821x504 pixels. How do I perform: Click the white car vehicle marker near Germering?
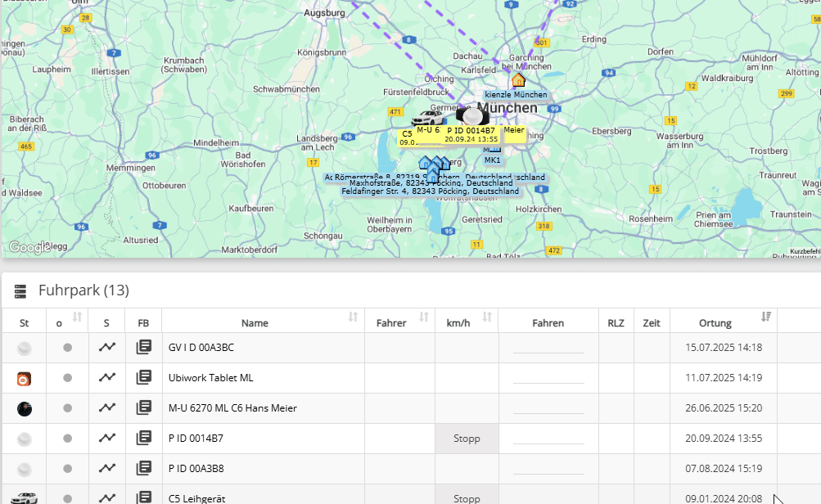(x=428, y=116)
